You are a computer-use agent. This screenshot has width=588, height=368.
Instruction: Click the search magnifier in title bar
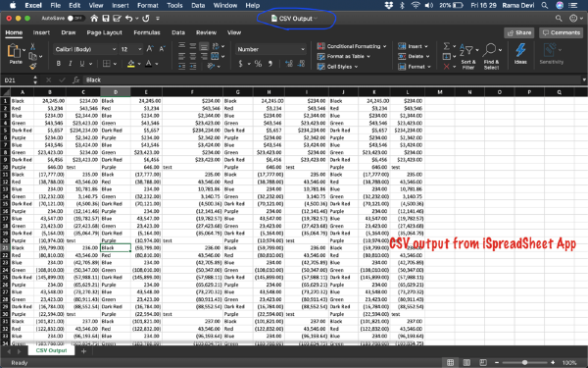click(x=559, y=18)
